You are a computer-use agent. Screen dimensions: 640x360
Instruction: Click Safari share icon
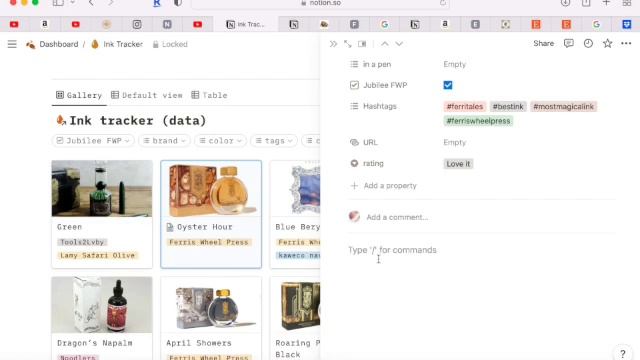pyautogui.click(x=586, y=2)
